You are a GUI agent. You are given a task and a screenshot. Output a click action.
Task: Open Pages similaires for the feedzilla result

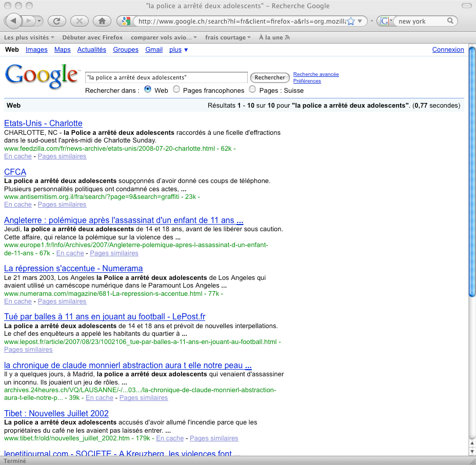tap(62, 156)
